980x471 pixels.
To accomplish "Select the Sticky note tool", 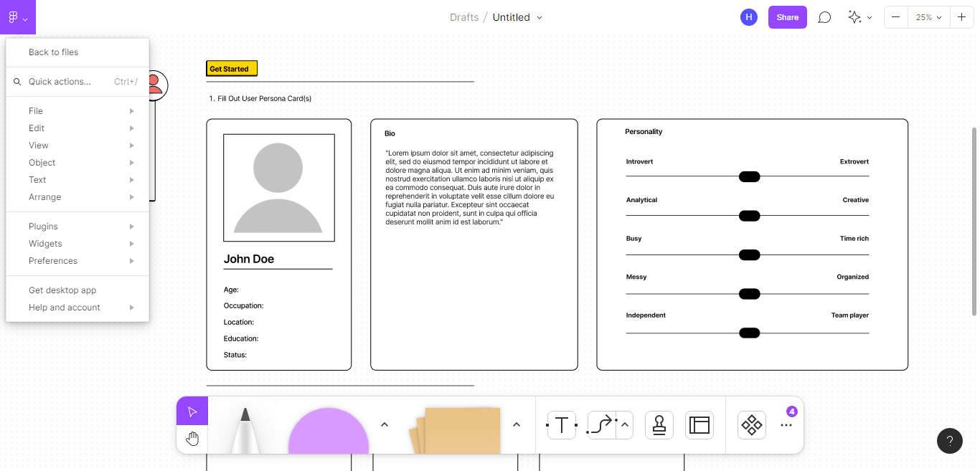I will coord(463,430).
